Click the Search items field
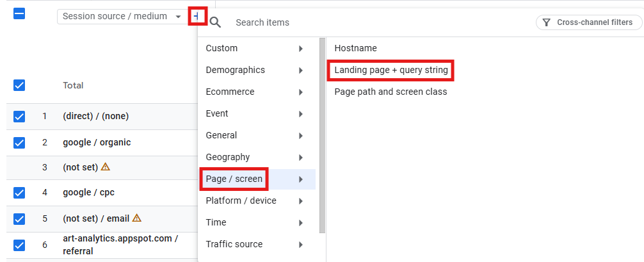The width and height of the screenshot is (644, 262). click(x=262, y=22)
